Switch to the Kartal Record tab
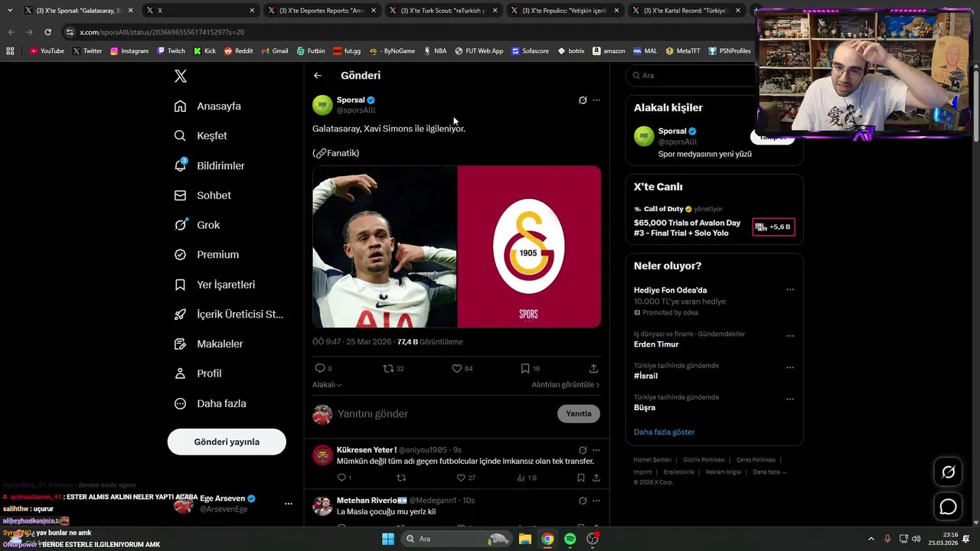The width and height of the screenshot is (980, 551). pyautogui.click(x=688, y=11)
